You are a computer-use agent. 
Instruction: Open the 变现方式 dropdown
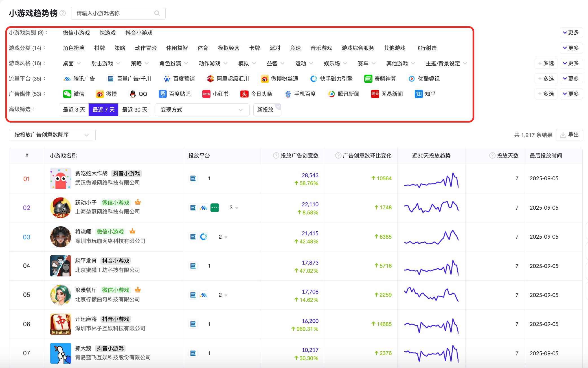pyautogui.click(x=202, y=110)
